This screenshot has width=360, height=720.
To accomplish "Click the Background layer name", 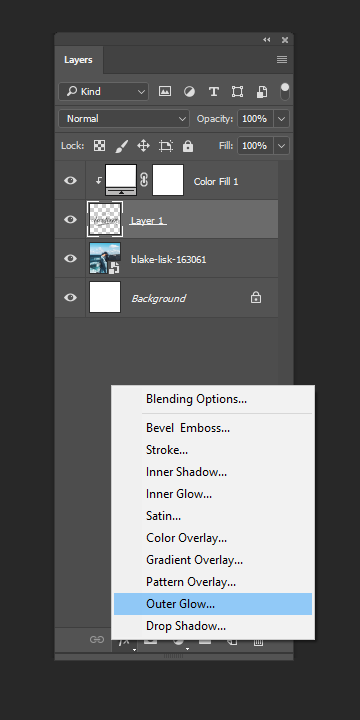I will coord(158,299).
